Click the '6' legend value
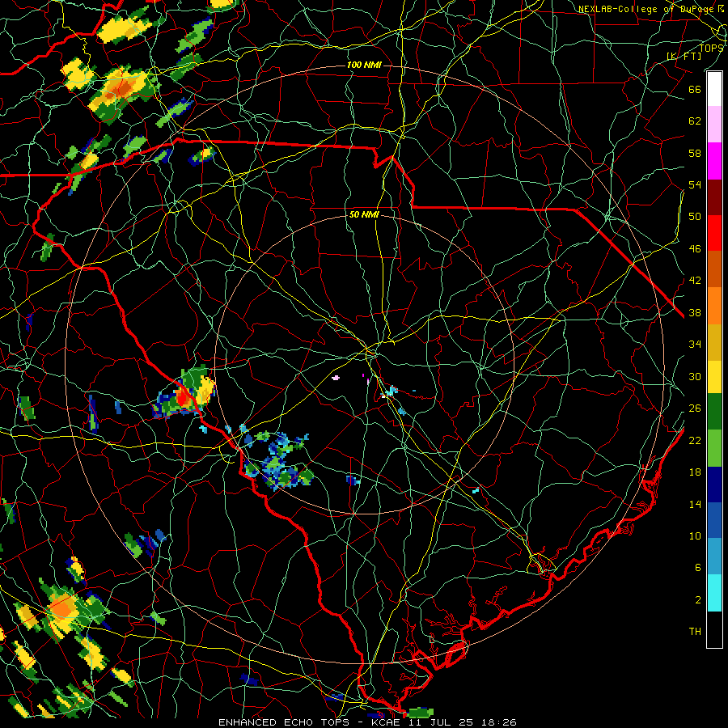Screen dimensions: 728x728 pyautogui.click(x=698, y=567)
